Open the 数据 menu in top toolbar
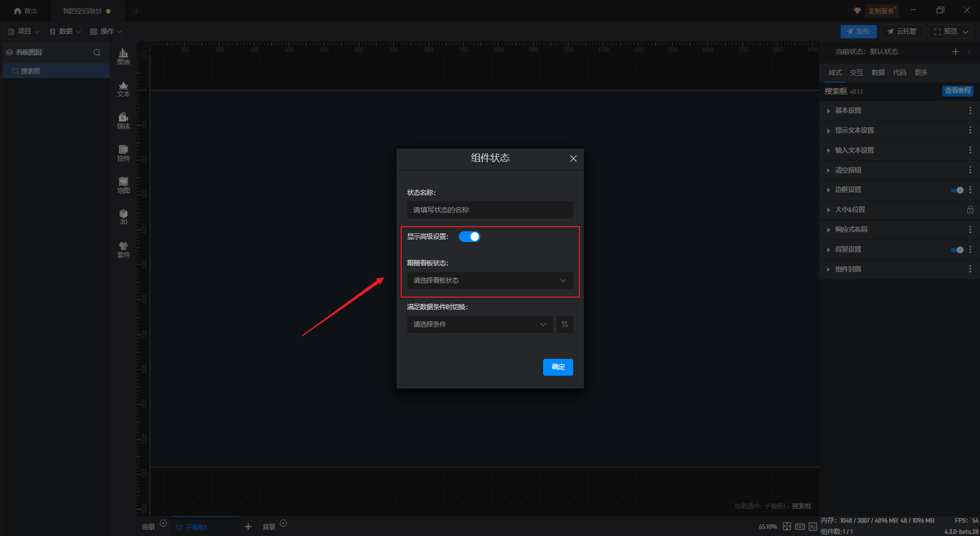Screen dimensions: 980x536 tap(65, 32)
